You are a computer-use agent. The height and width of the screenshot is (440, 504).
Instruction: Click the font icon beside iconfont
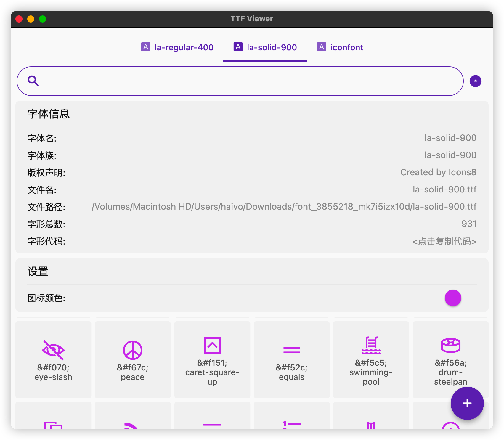(322, 47)
